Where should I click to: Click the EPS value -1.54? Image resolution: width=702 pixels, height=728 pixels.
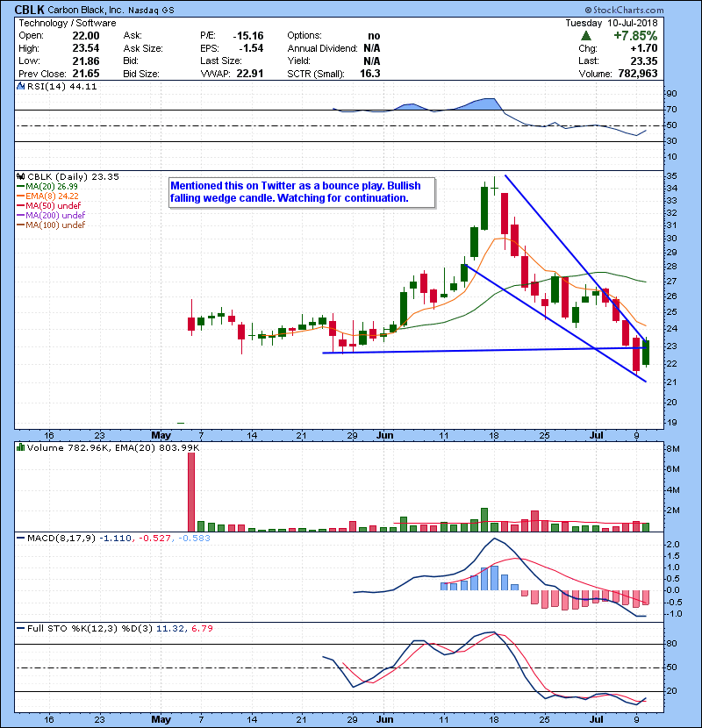(x=251, y=48)
